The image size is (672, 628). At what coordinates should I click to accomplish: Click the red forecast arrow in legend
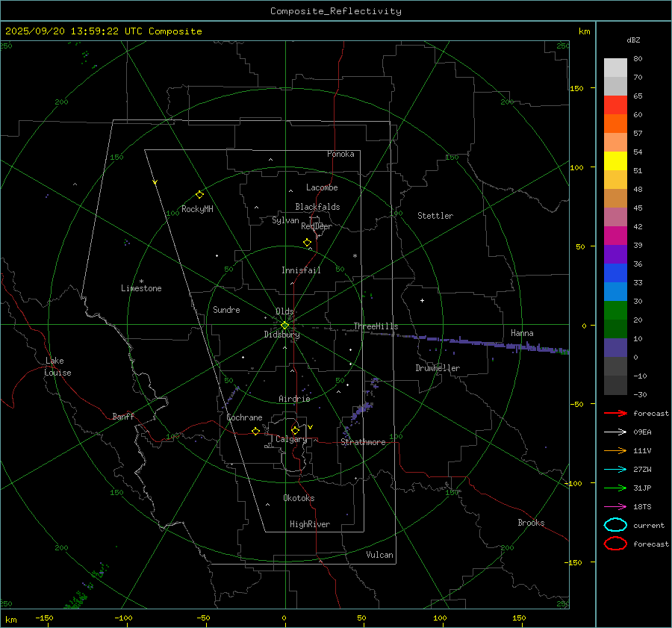click(615, 413)
